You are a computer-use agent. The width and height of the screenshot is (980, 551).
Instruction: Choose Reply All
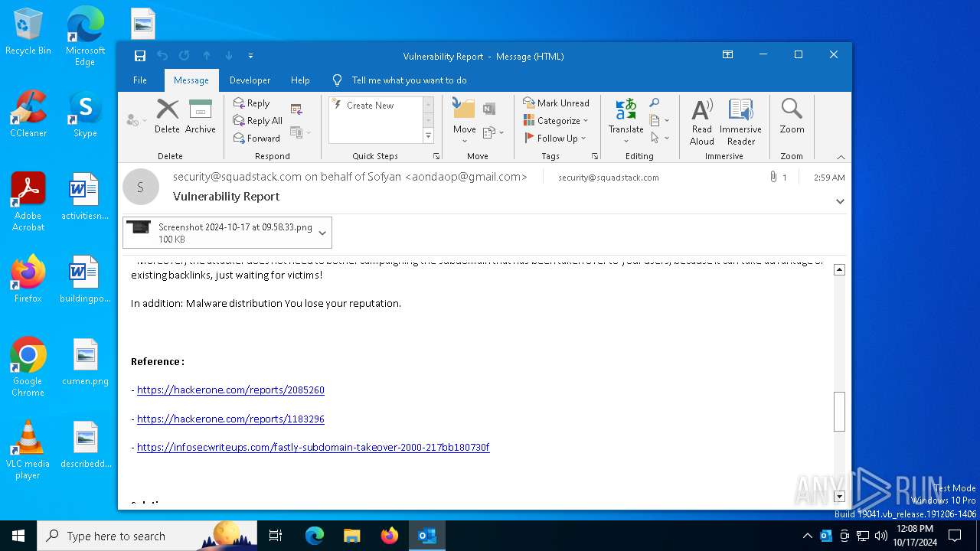(x=258, y=121)
